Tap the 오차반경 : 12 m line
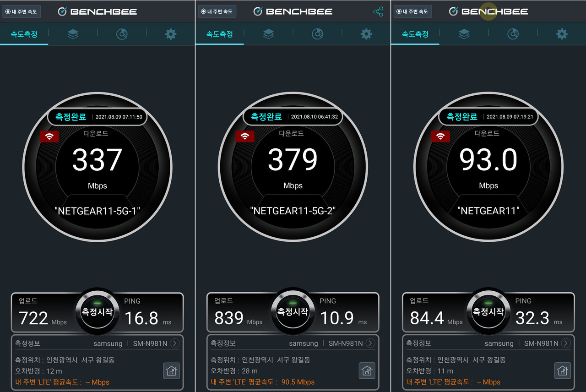 click(x=38, y=371)
